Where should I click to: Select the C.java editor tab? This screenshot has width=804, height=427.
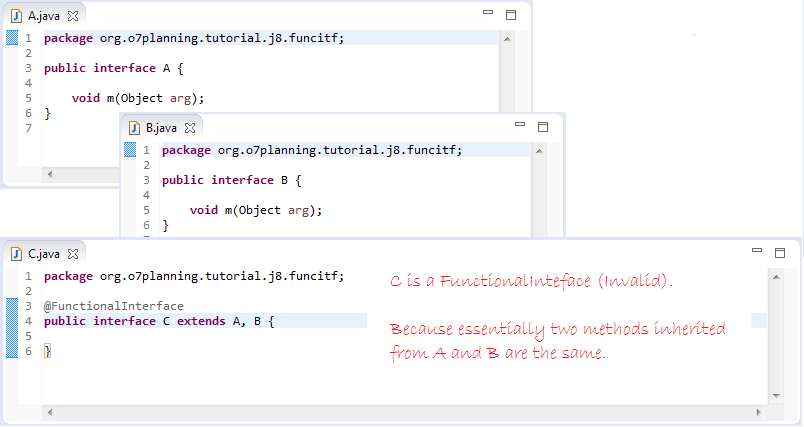pos(44,254)
